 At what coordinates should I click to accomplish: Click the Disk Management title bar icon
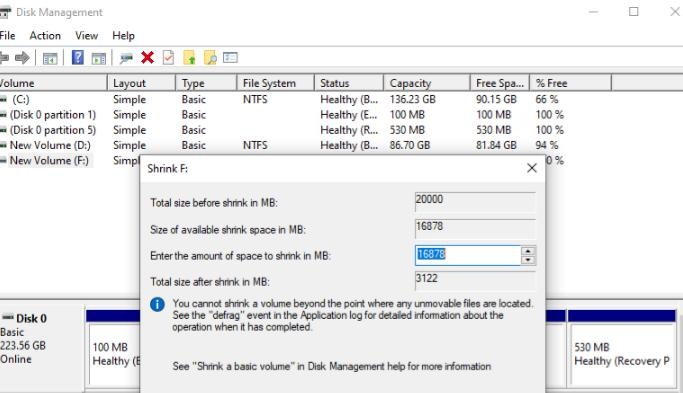[x=4, y=12]
